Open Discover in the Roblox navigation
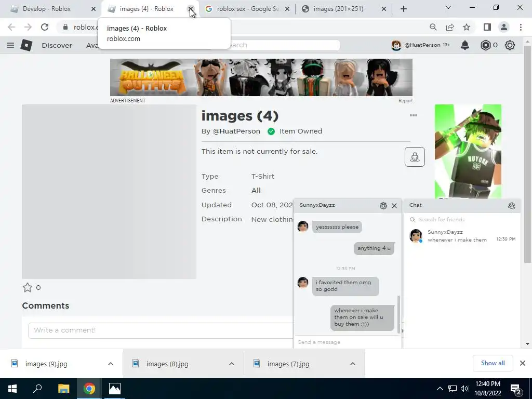The width and height of the screenshot is (532, 399). click(x=57, y=45)
